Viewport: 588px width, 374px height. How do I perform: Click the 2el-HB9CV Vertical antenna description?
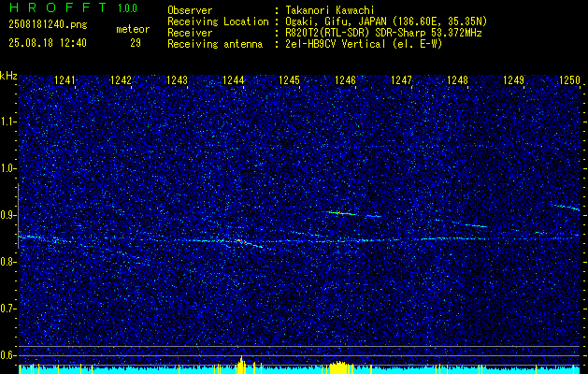pos(364,44)
